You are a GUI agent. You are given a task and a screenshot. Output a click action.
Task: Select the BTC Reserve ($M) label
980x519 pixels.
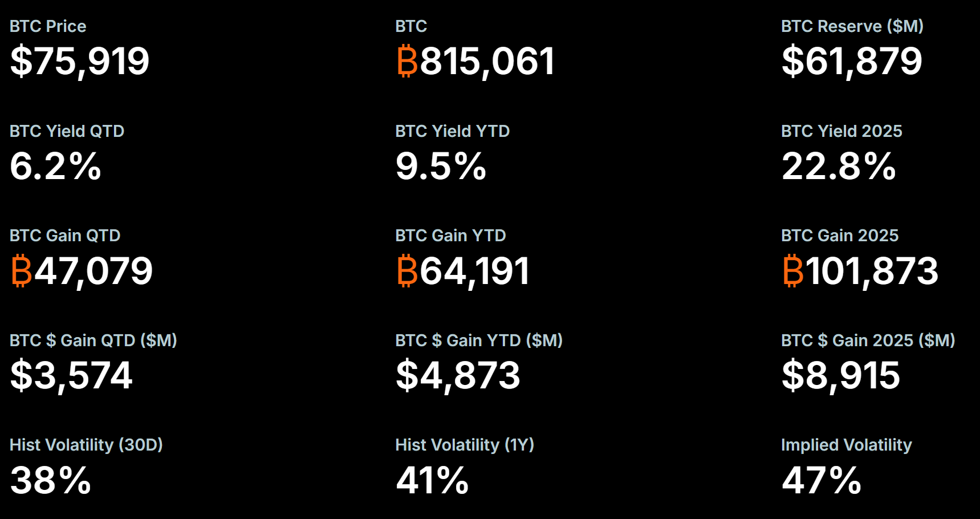coord(852,26)
